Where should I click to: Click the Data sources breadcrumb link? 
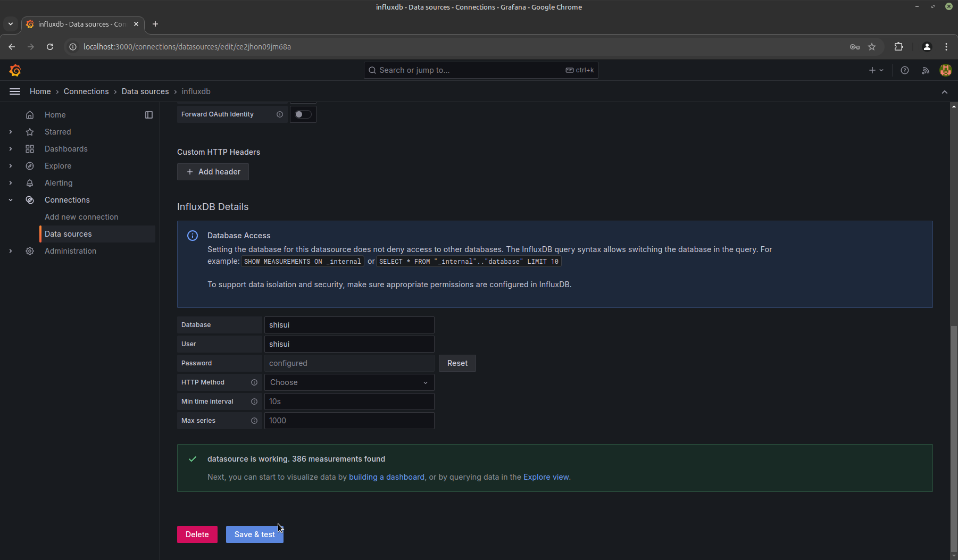[x=145, y=91]
